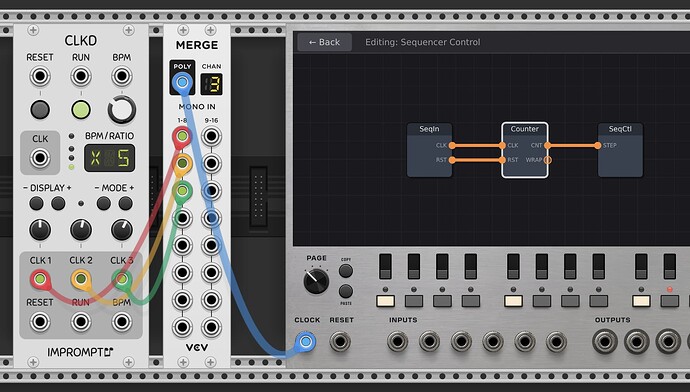690x392 pixels.
Task: Toggle the green lit run button on CLKD
Action: (81, 110)
